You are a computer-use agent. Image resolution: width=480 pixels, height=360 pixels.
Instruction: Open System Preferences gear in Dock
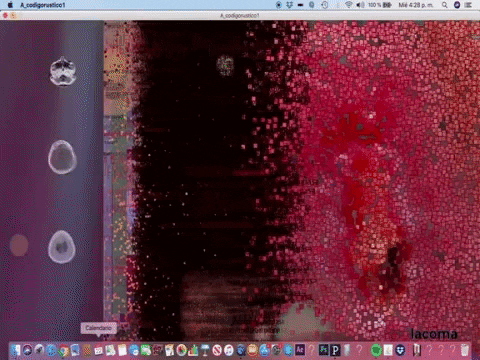coord(276,350)
